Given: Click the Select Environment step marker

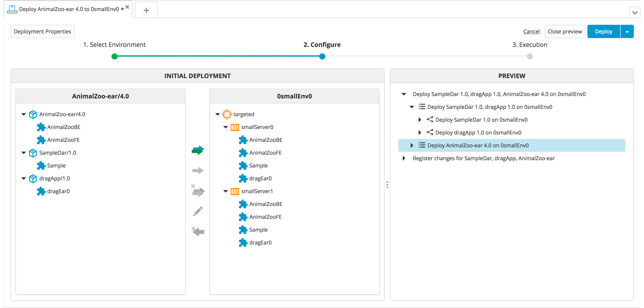Looking at the screenshot, I should (115, 57).
